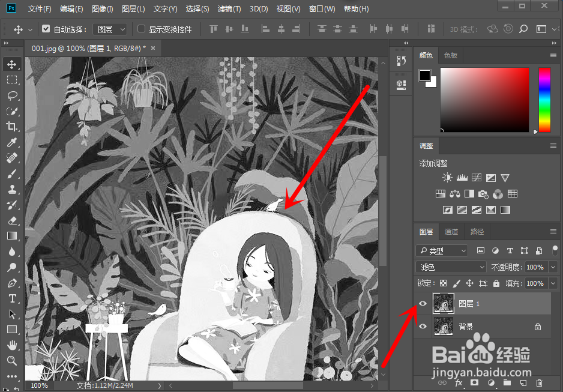Select the Clone Stamp tool
Image resolution: width=563 pixels, height=392 pixels.
click(12, 189)
